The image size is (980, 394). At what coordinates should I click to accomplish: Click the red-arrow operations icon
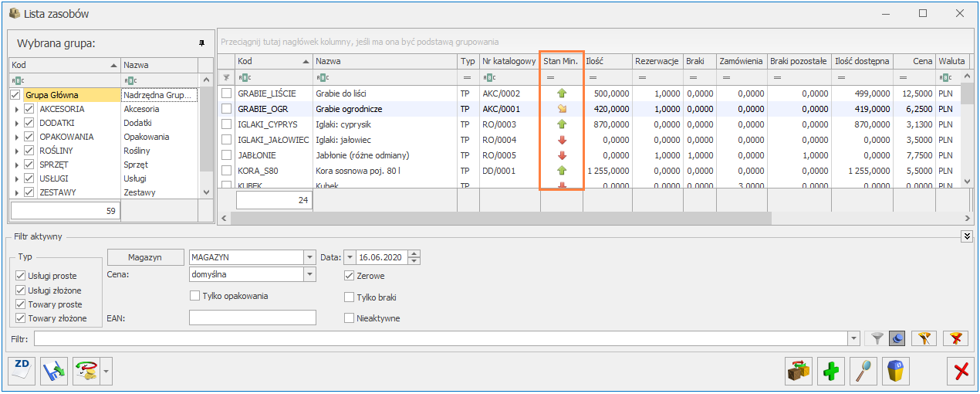(86, 372)
